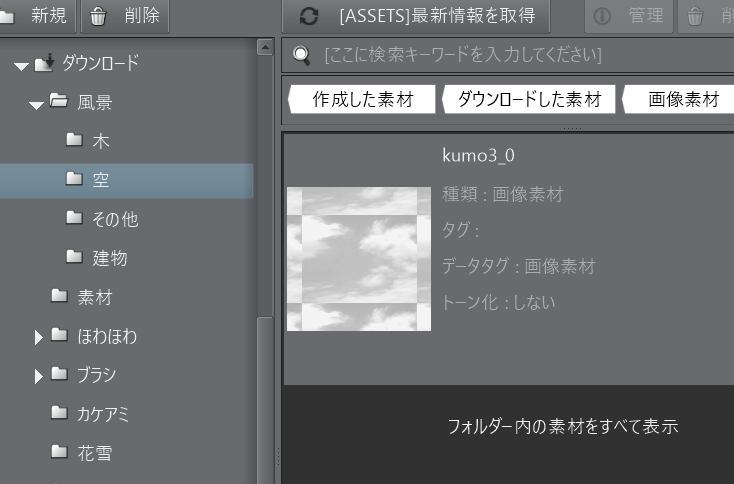734x484 pixels.
Task: Click the folder icon beside 木
Action: tap(74, 139)
